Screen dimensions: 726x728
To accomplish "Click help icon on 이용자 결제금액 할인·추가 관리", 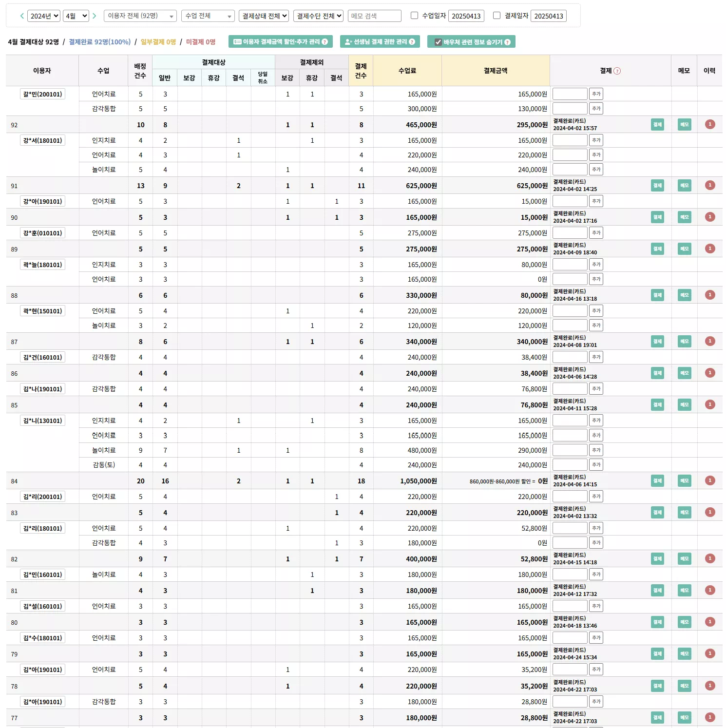I will click(x=325, y=42).
